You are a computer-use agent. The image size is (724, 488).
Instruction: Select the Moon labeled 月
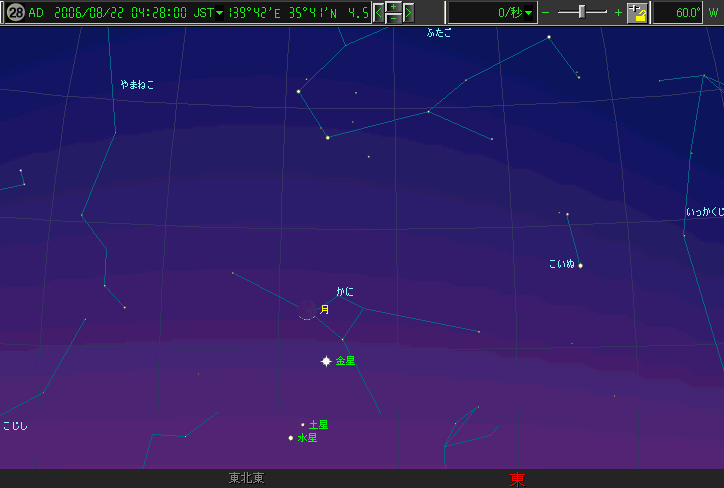(308, 310)
